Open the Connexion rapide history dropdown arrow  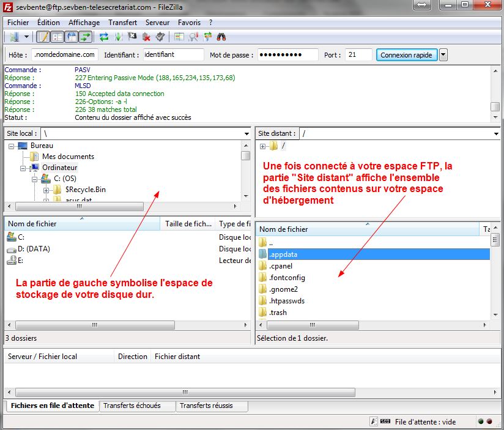coord(443,55)
